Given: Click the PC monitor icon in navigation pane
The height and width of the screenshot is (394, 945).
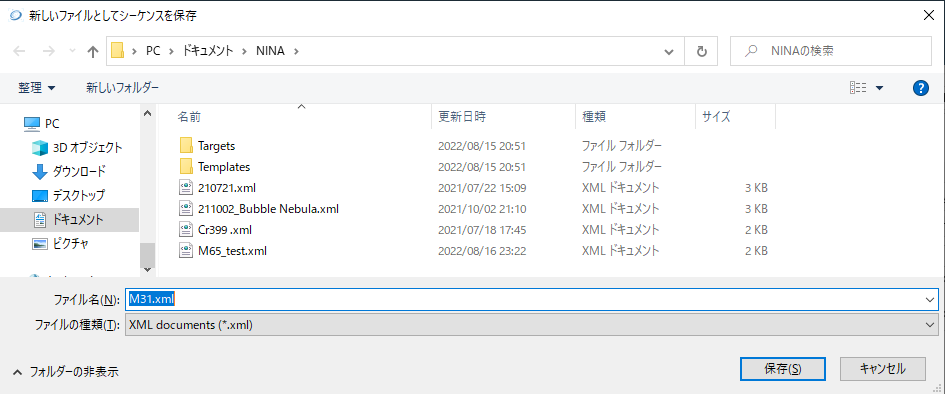Looking at the screenshot, I should pyautogui.click(x=32, y=124).
